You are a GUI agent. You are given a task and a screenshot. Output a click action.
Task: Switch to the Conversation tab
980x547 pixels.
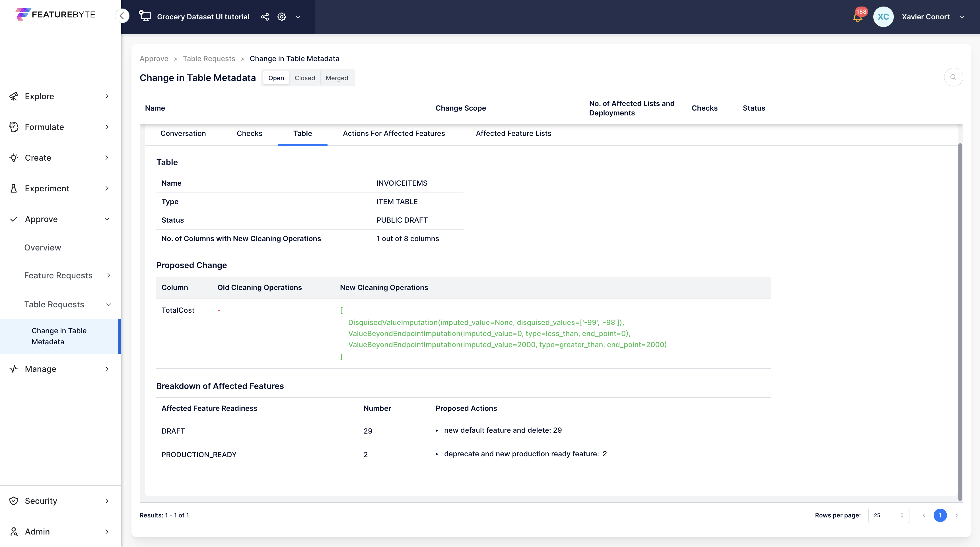click(x=183, y=133)
